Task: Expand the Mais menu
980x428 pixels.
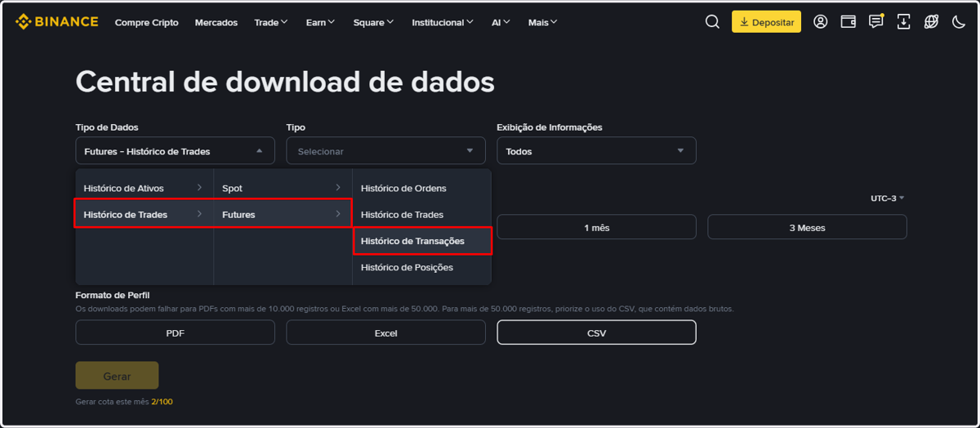Action: coord(542,23)
